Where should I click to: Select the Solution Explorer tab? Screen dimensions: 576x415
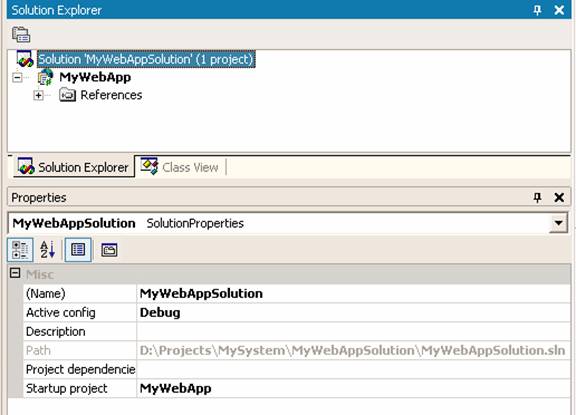tap(74, 167)
